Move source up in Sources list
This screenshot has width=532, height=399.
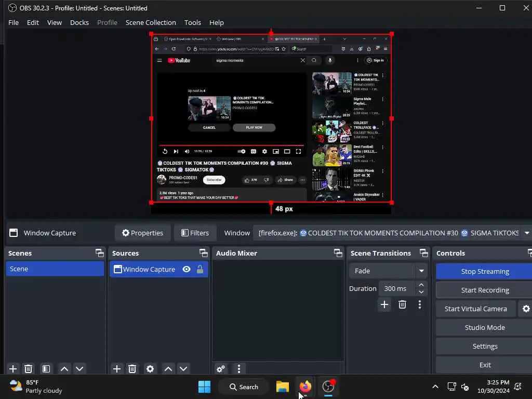pos(168,369)
